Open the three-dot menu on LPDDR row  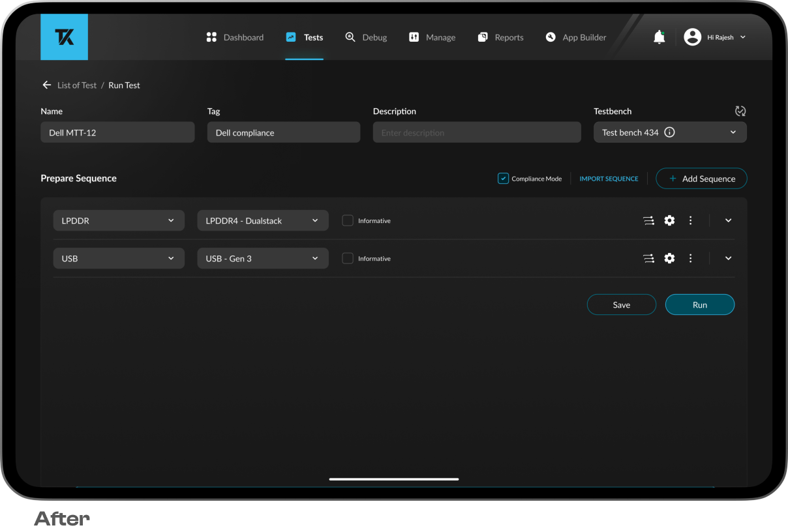click(690, 220)
